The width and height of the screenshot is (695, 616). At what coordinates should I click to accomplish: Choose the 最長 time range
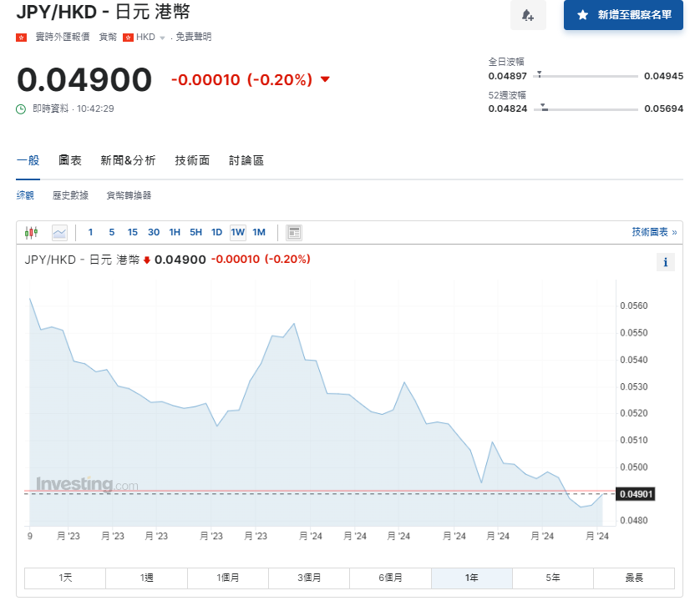(633, 578)
